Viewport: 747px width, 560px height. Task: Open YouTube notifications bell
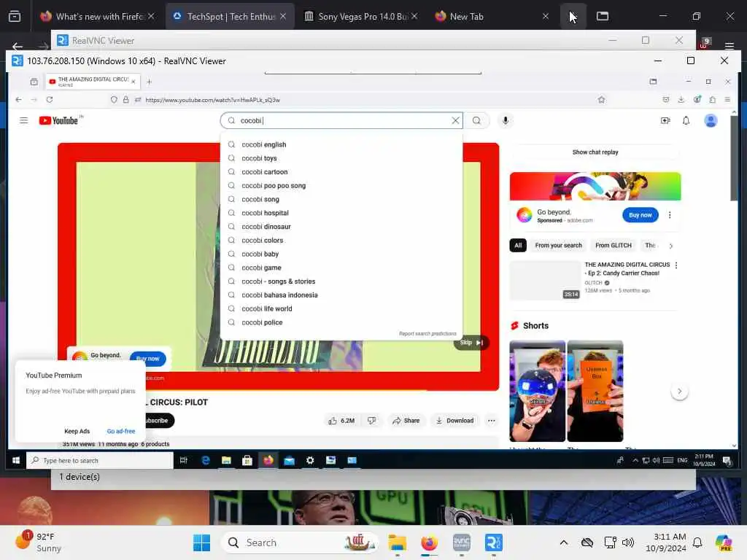(686, 120)
